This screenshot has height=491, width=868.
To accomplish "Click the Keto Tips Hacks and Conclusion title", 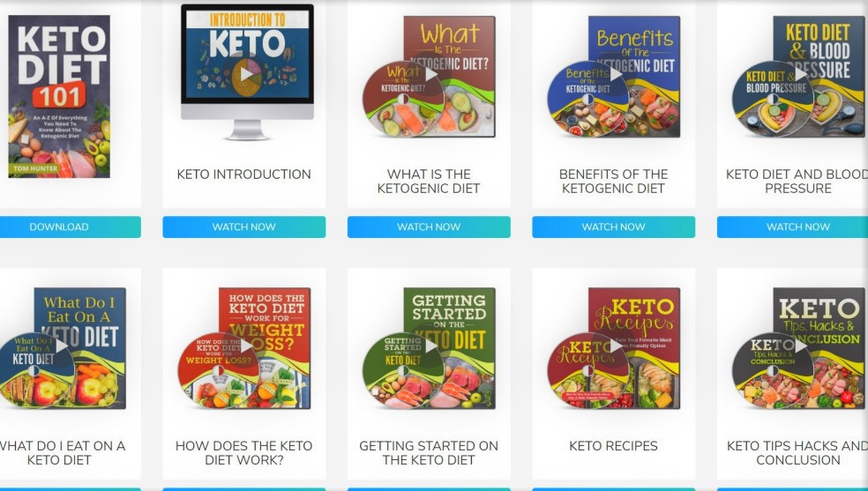I will (x=797, y=453).
